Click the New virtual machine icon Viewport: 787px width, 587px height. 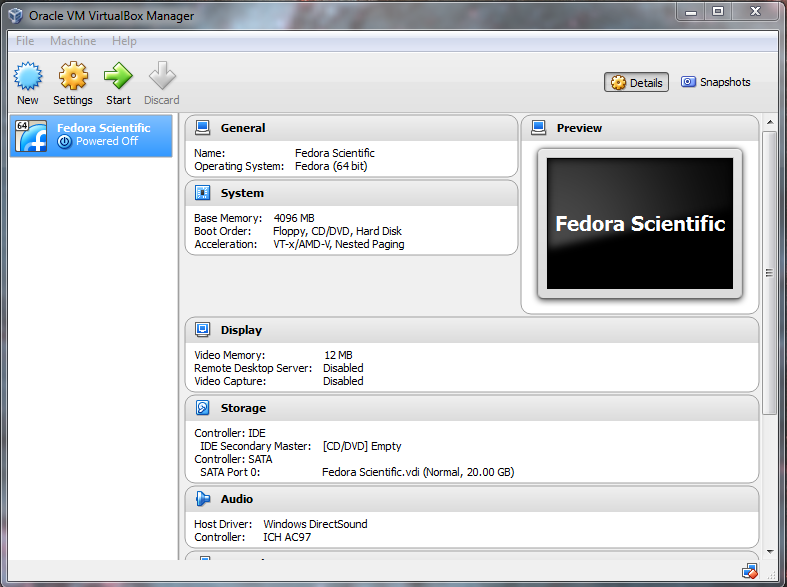(28, 76)
